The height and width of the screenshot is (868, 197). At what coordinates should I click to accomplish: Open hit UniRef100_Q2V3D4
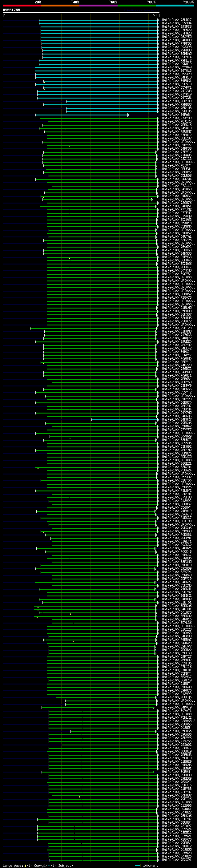[177, 23]
